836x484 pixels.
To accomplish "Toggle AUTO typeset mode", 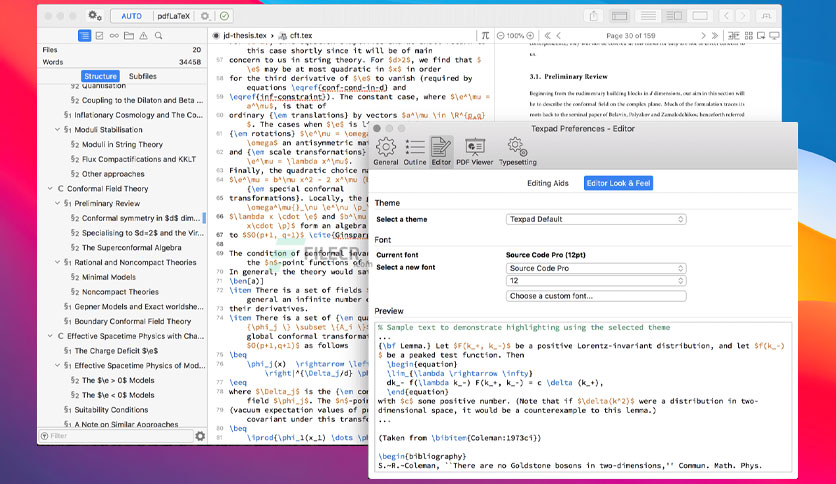I will point(132,16).
